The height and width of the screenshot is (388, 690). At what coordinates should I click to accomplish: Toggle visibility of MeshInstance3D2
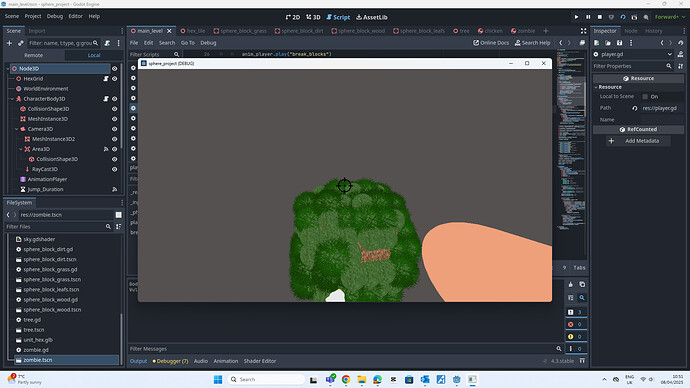click(114, 139)
